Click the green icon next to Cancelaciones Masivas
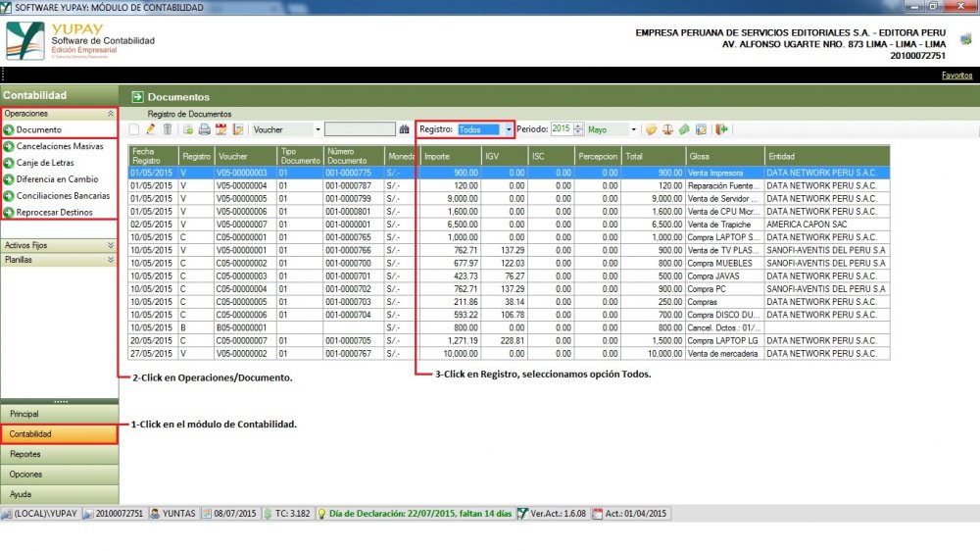The image size is (980, 551). coord(9,146)
